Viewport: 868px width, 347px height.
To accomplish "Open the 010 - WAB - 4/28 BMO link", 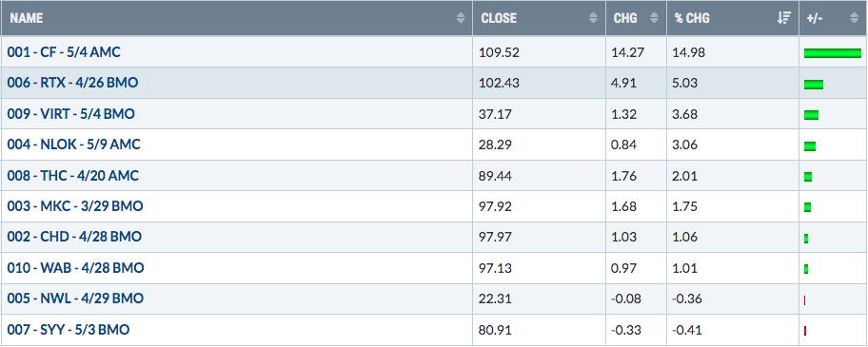I will (x=75, y=268).
